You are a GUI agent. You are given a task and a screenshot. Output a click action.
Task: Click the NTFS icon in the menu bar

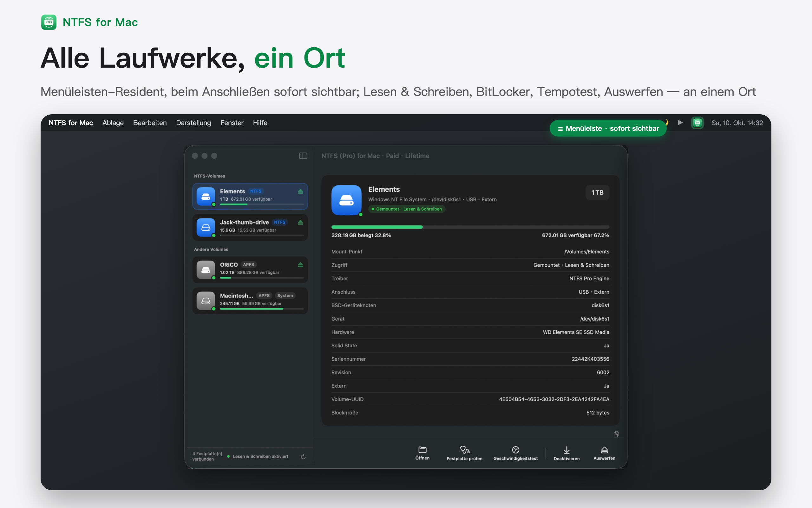[x=697, y=123]
